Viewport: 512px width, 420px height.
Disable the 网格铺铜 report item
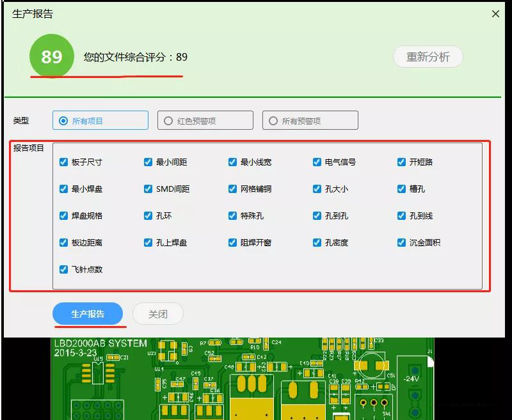pyautogui.click(x=232, y=189)
